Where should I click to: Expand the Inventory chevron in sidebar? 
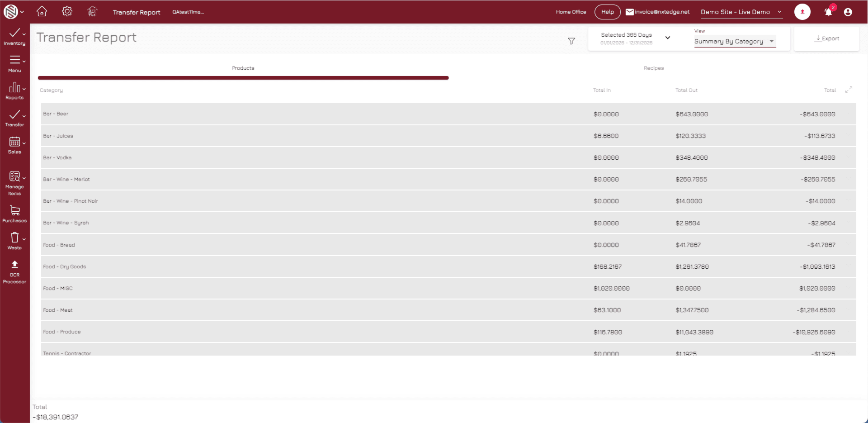tap(24, 34)
